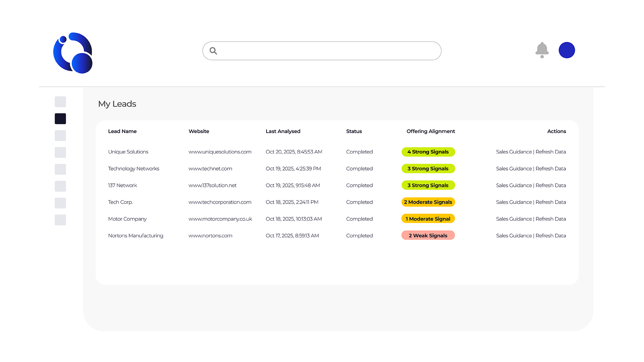Click the 4 Strong Signals badge
Image resolution: width=644 pixels, height=362 pixels.
point(428,152)
